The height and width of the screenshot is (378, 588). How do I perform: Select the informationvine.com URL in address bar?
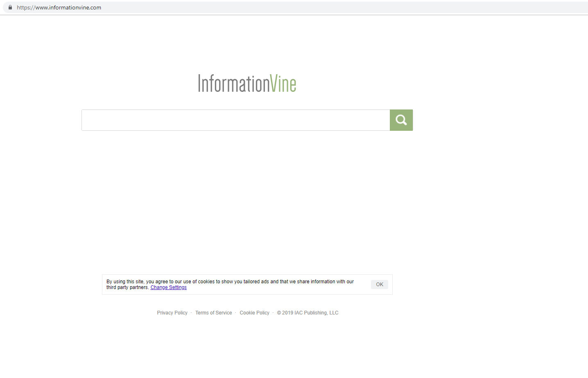click(59, 7)
